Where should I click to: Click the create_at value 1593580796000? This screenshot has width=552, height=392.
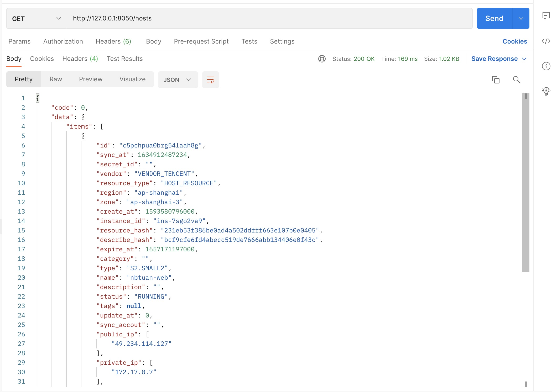pos(170,211)
